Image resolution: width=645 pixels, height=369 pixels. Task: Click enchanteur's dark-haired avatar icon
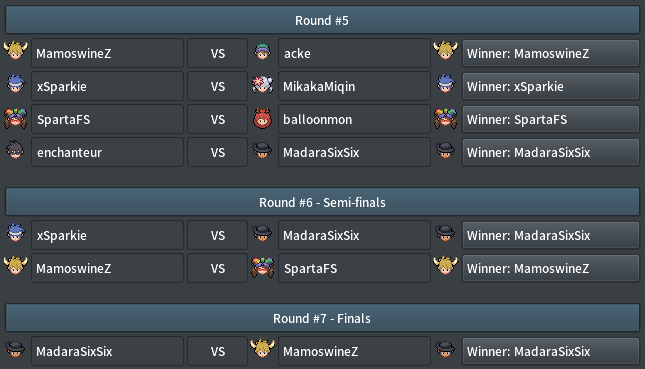(x=15, y=150)
